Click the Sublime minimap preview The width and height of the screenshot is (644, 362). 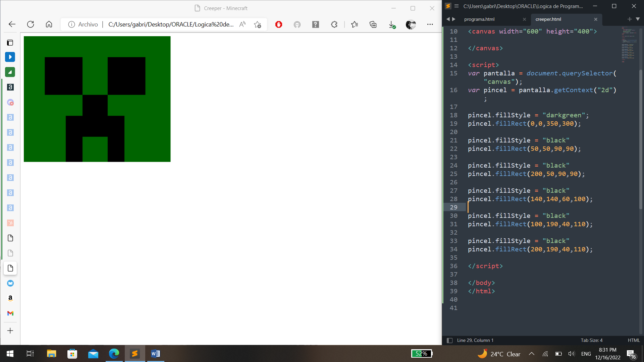click(x=629, y=45)
